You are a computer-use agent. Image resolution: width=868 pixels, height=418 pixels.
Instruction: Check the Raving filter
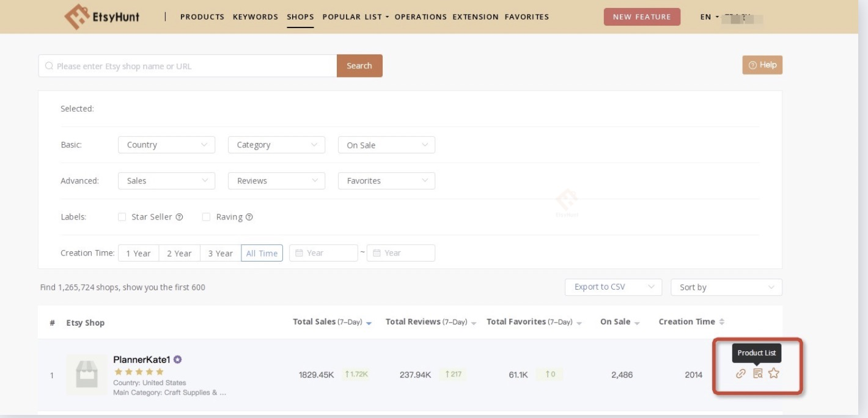(207, 216)
